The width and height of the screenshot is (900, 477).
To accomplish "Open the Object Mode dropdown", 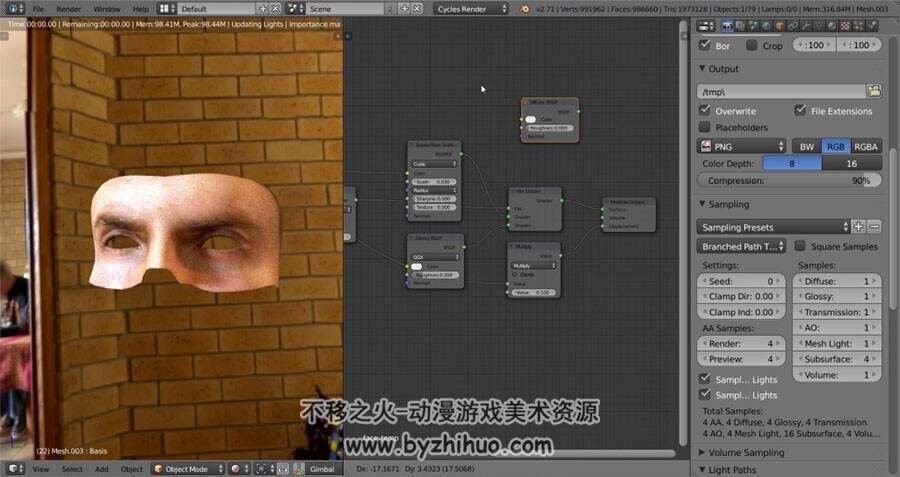I will coord(188,469).
